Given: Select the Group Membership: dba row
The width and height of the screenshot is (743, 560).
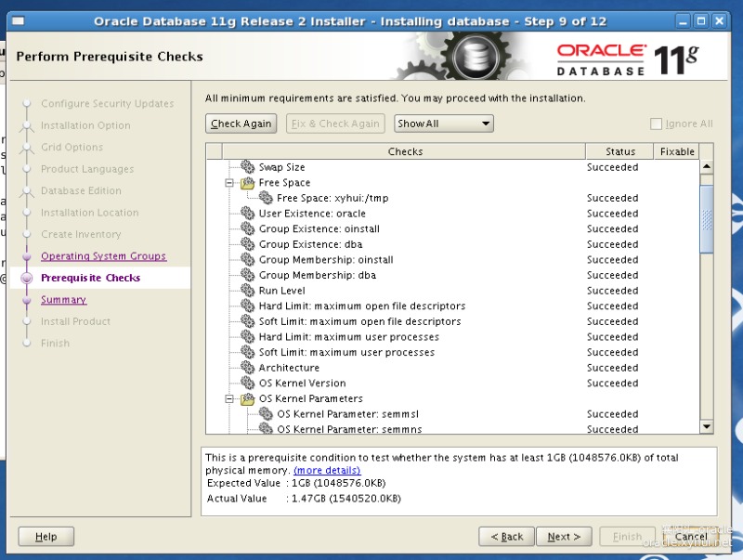Looking at the screenshot, I should point(452,275).
